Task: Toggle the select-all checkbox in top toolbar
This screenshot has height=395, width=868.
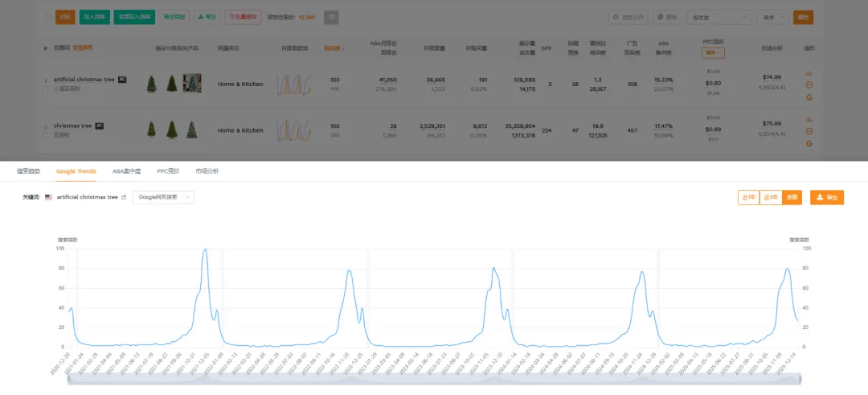Action: tap(48, 17)
